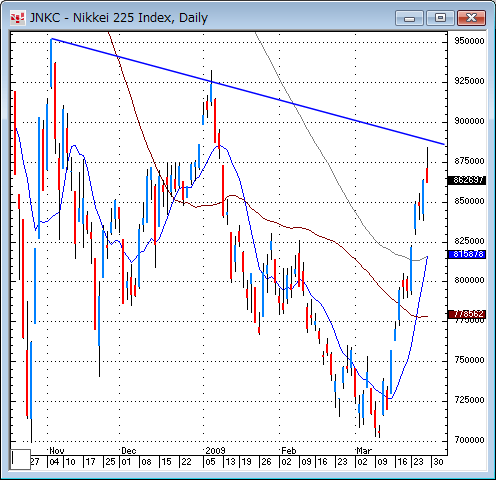Click the 862697 last price label
This screenshot has height=480, width=496.
click(x=468, y=180)
